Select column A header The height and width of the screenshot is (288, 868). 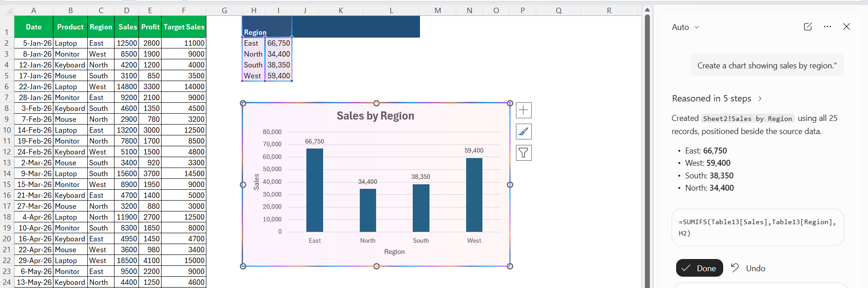(x=33, y=10)
